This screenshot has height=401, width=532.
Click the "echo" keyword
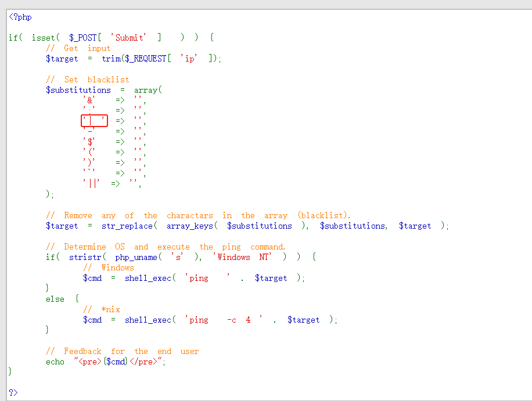click(x=55, y=362)
